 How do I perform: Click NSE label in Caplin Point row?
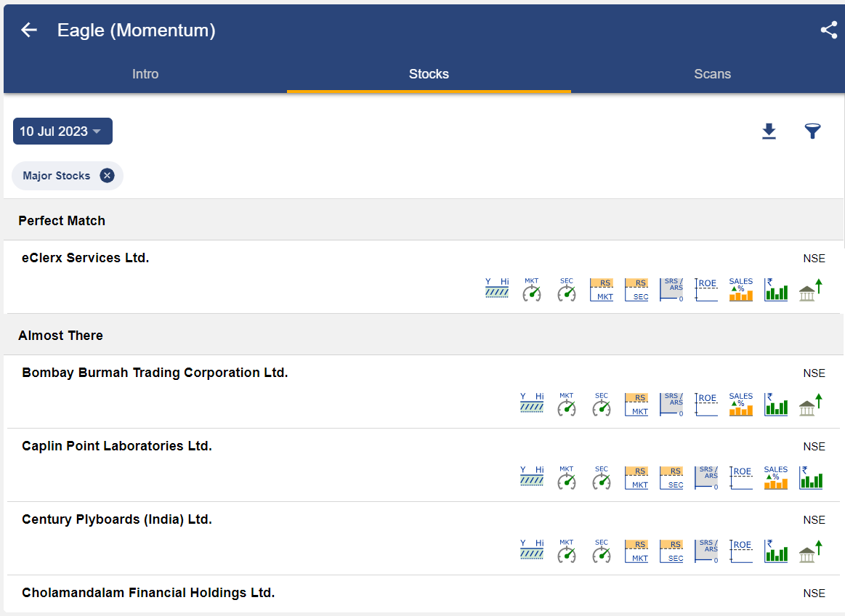[x=814, y=446]
